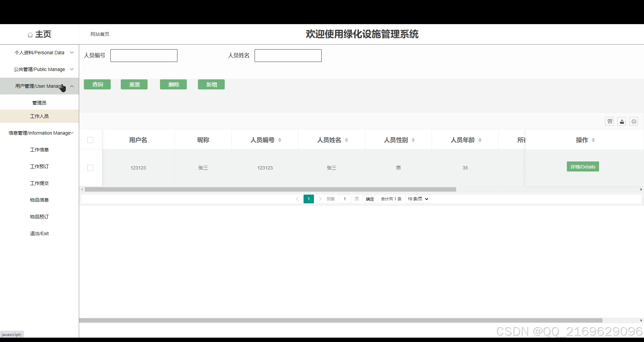Click the bottom page horizontal scrollbar
This screenshot has width=644, height=342.
pyautogui.click(x=341, y=321)
